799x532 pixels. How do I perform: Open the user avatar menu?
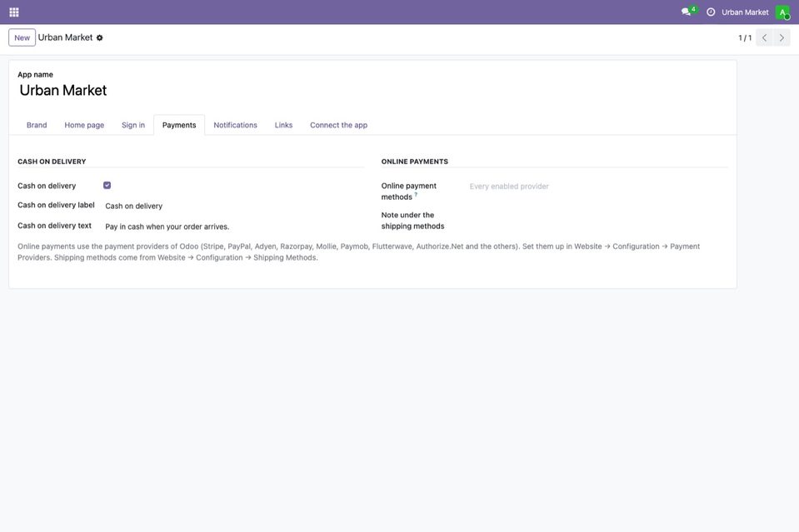coord(782,12)
